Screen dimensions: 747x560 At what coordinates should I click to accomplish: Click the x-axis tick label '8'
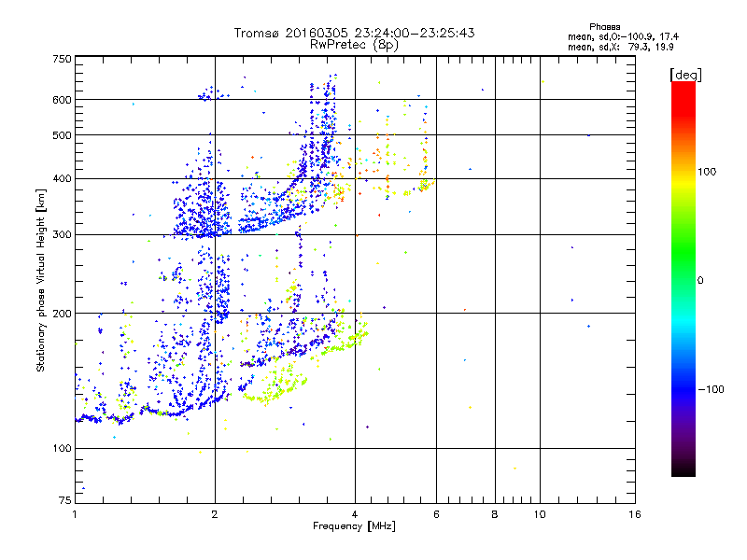[x=495, y=514]
